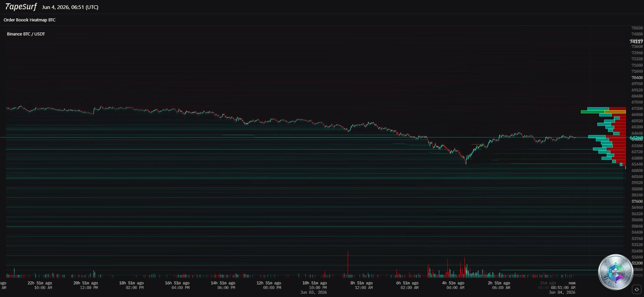Click the '2h 51m ago' time label
Image resolution: width=644 pixels, height=297 pixels.
[x=499, y=283]
